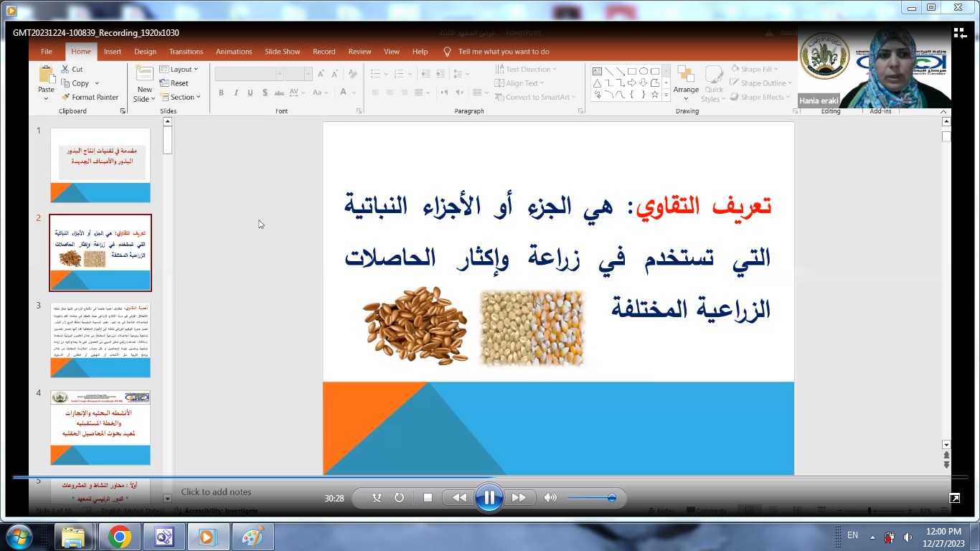Open Quick Styles gallery
This screenshot has height=551, width=980.
(713, 83)
